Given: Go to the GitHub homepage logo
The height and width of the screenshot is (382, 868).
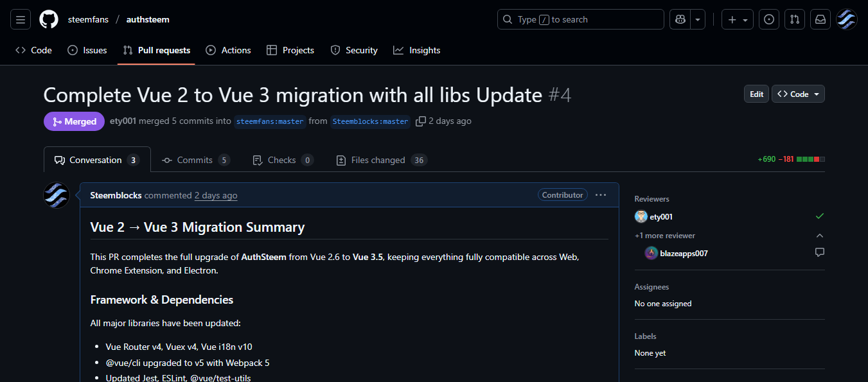Looking at the screenshot, I should point(49,19).
